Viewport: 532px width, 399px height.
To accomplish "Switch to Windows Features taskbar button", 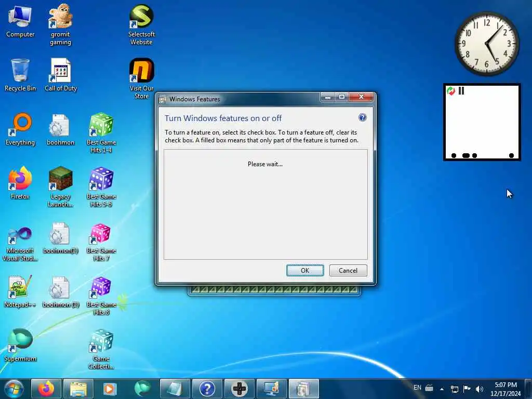I will (303, 389).
